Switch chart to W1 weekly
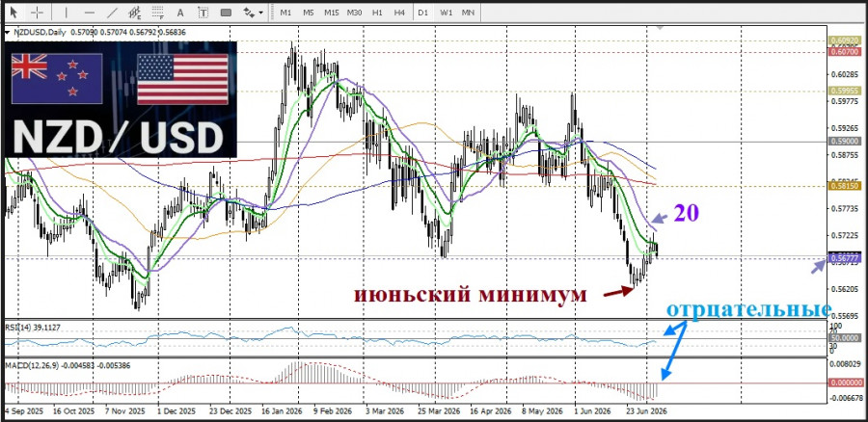The image size is (868, 422). [x=447, y=13]
